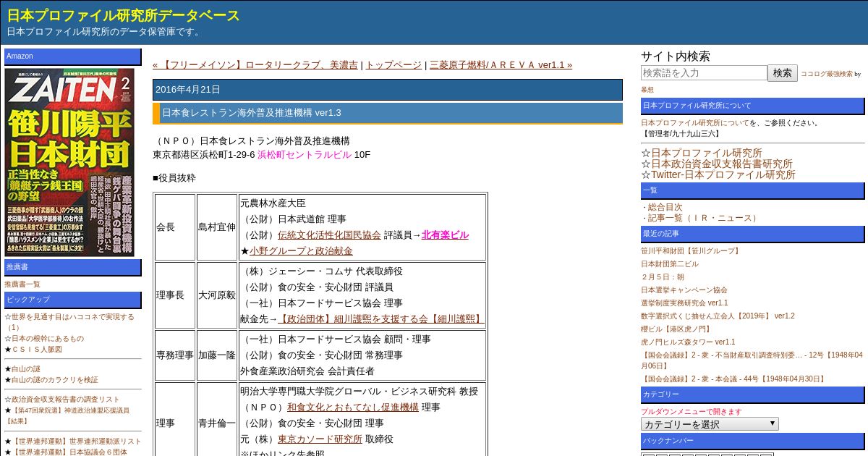Open 伝統文化活性化国民協会 link
The width and height of the screenshot is (868, 456).
[329, 235]
